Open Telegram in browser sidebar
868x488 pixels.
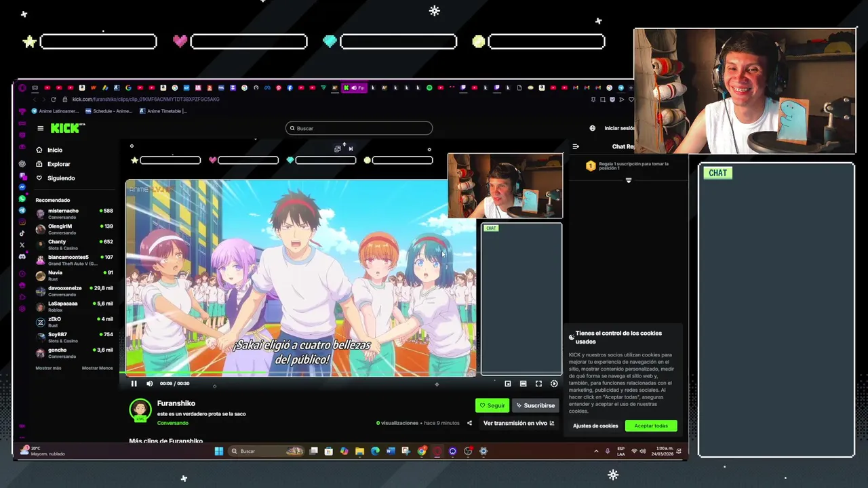coord(22,210)
